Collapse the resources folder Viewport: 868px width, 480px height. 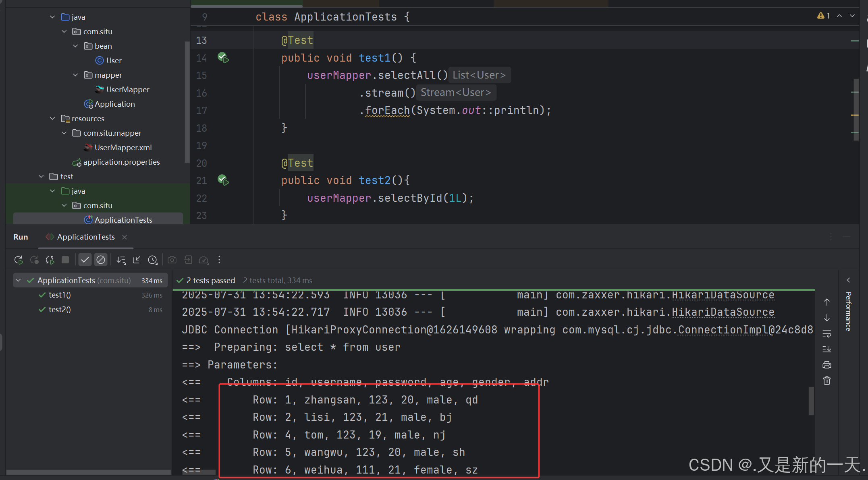[52, 118]
